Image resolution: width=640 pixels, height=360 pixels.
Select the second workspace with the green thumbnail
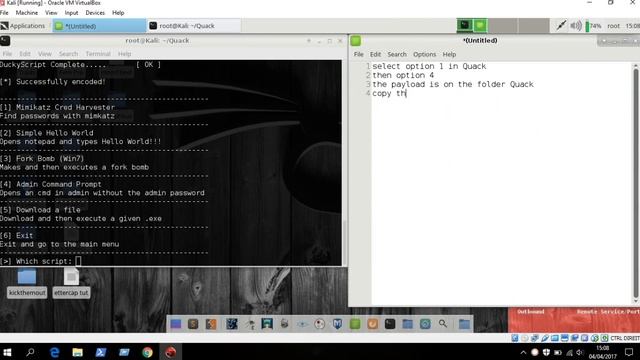pos(480,25)
